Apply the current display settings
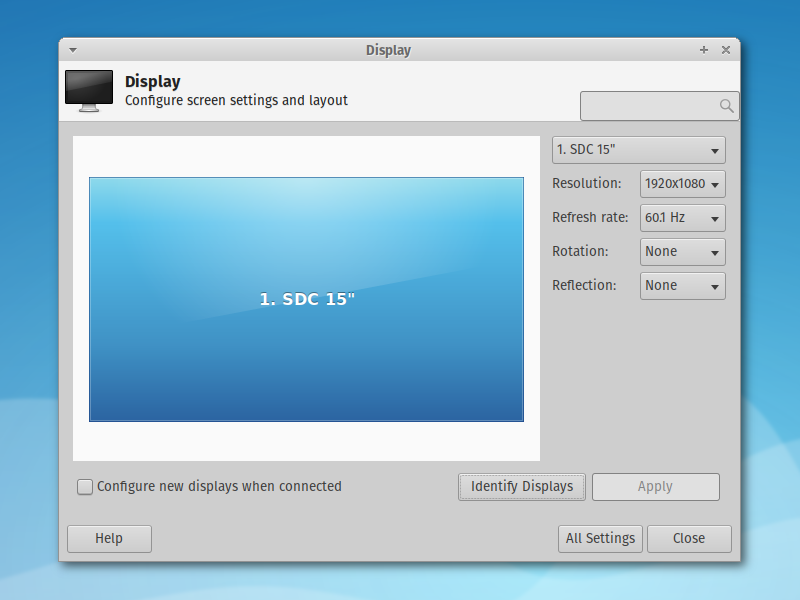800x600 pixels. (x=655, y=487)
